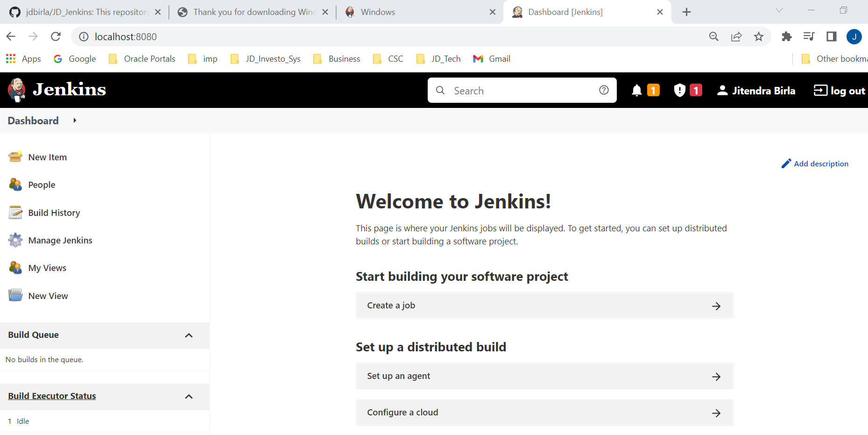This screenshot has height=435, width=868.
Task: Reload the page with browser refresh icon
Action: tap(56, 36)
